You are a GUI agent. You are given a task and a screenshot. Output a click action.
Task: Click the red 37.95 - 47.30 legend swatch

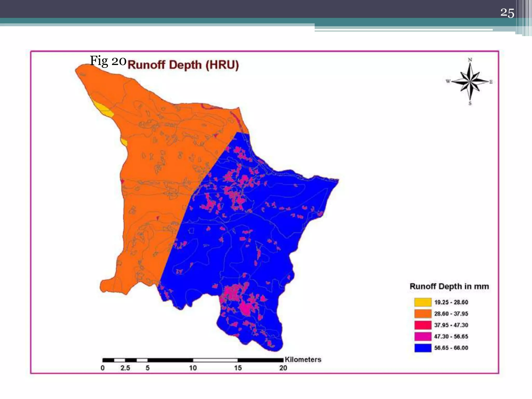[423, 325]
